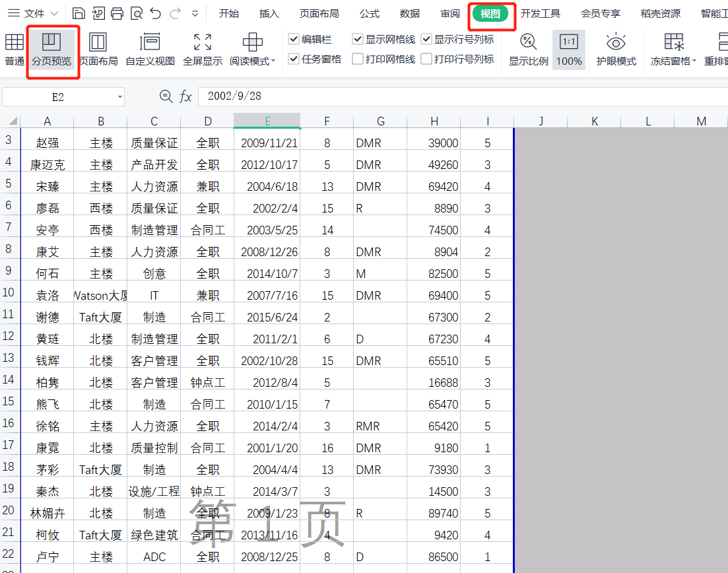The width and height of the screenshot is (728, 573).
Task: Select column A header
Action: (48, 121)
